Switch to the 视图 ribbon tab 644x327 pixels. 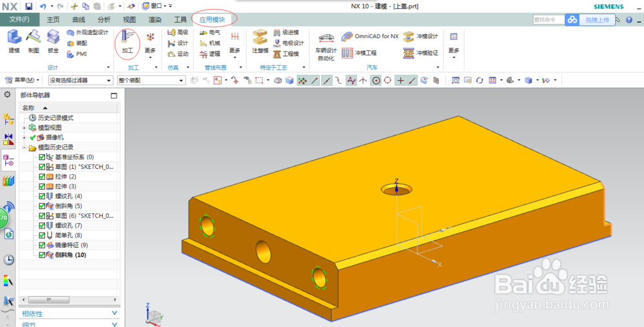pos(129,20)
